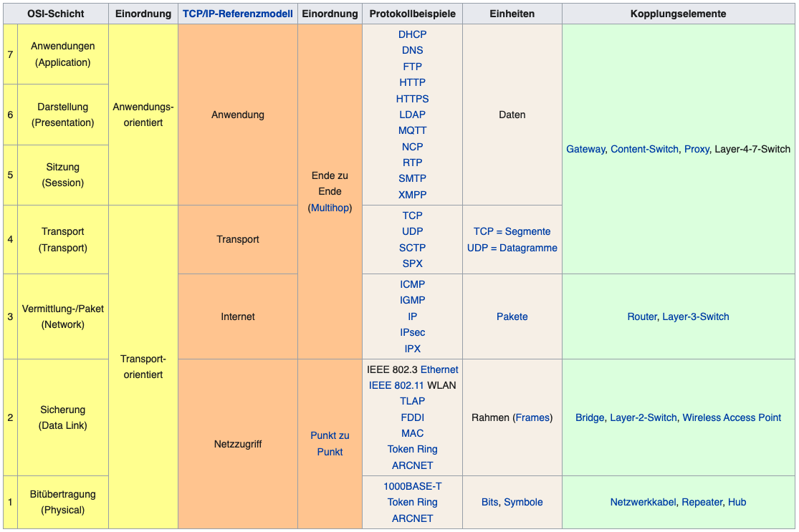The height and width of the screenshot is (532, 799).
Task: Click the Content-Switch link
Action: [644, 149]
